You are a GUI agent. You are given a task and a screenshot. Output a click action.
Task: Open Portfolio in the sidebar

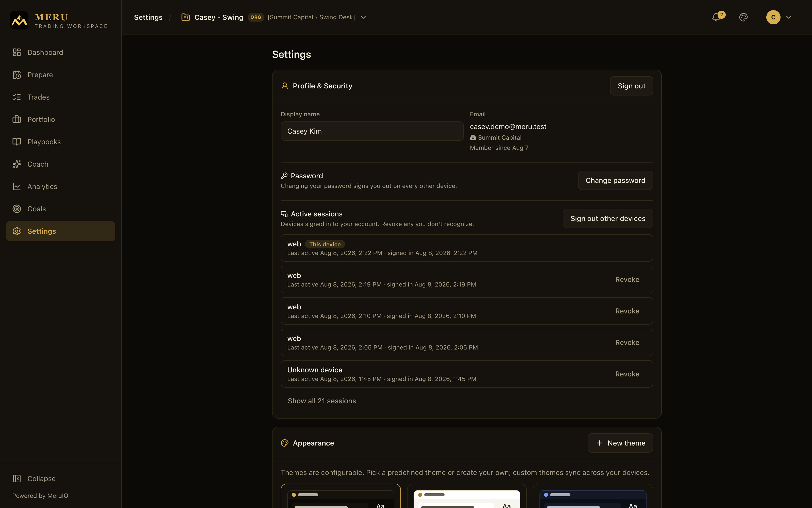pos(61,119)
